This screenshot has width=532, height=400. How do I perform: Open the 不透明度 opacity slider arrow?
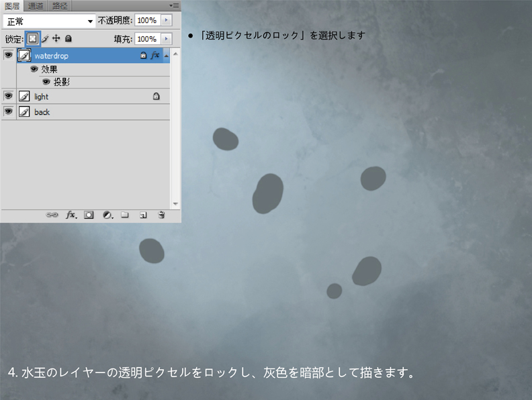(x=167, y=20)
